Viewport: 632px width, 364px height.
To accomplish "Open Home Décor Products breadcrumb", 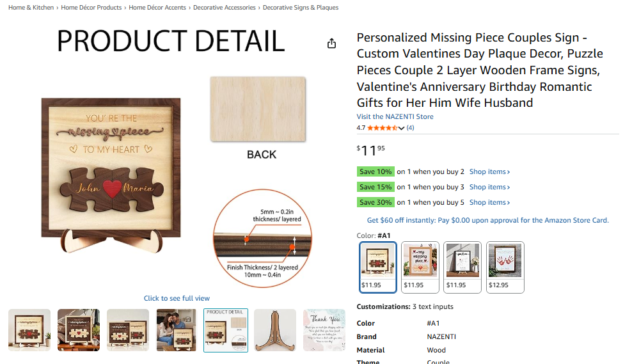I will tap(91, 8).
